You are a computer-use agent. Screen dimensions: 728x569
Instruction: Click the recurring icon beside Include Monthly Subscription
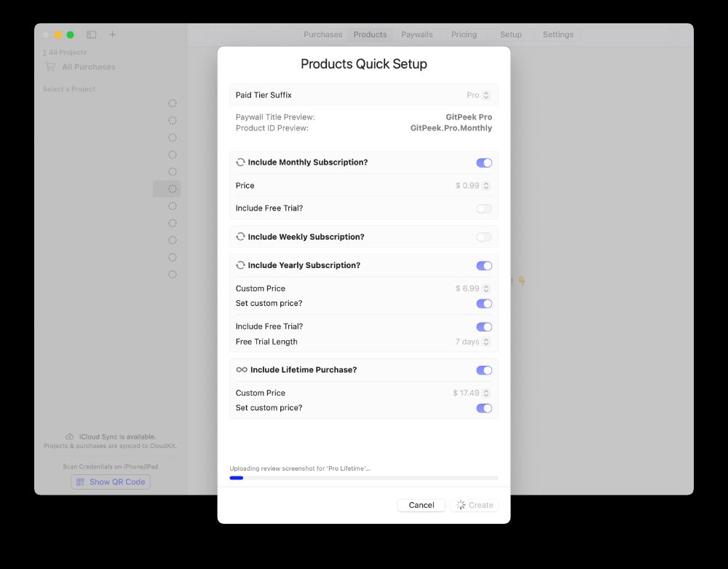tap(240, 162)
